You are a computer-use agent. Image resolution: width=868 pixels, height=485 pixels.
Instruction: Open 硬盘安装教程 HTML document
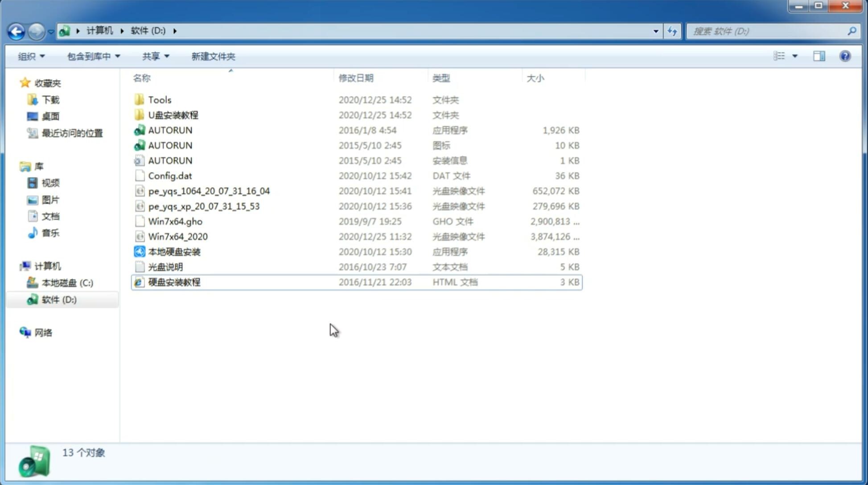(174, 282)
